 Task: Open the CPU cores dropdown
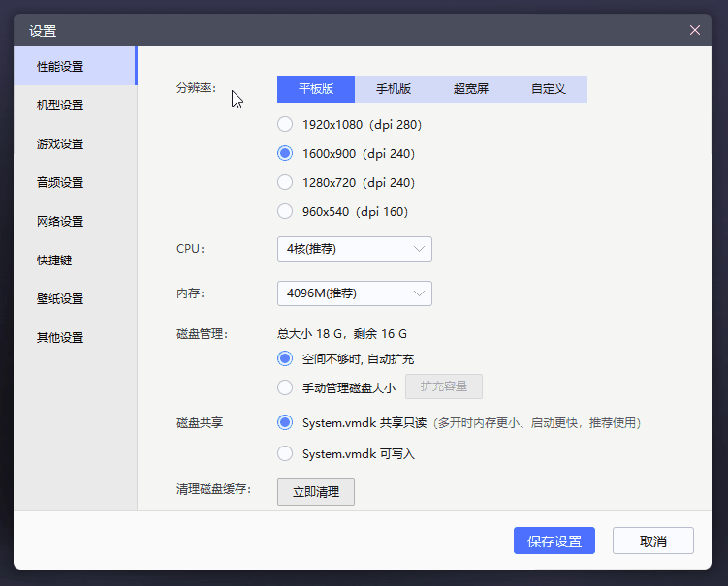[x=354, y=249]
